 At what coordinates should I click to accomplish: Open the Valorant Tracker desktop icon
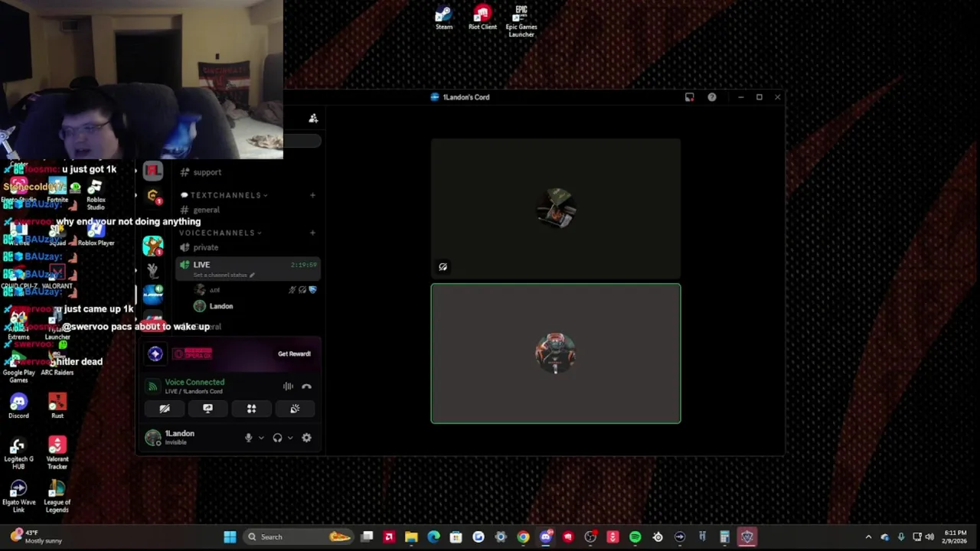(57, 452)
